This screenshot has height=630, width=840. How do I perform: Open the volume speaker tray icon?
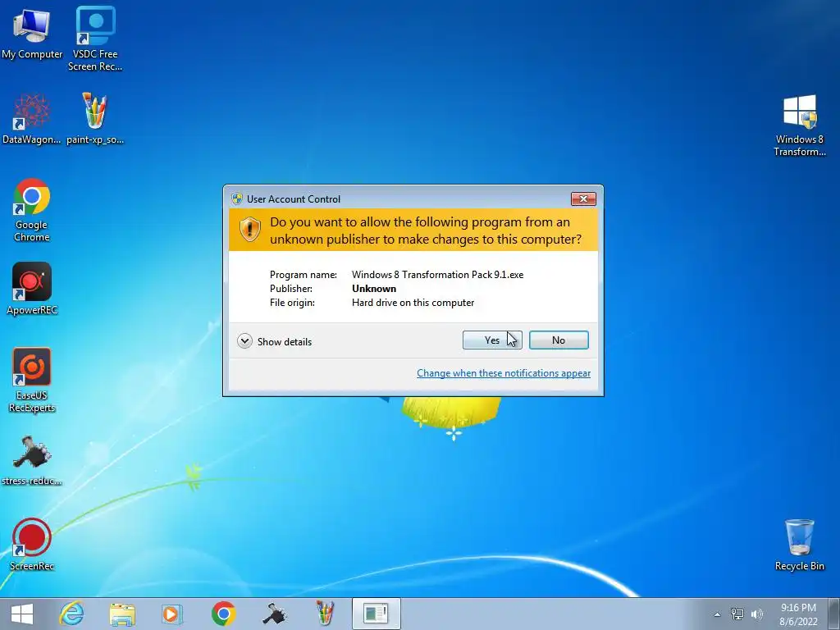(x=756, y=614)
